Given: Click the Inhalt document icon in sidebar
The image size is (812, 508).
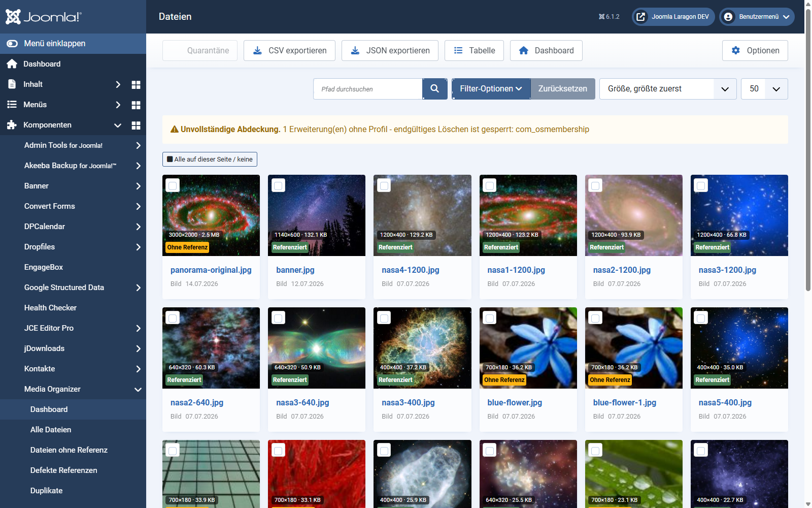Looking at the screenshot, I should [12, 84].
